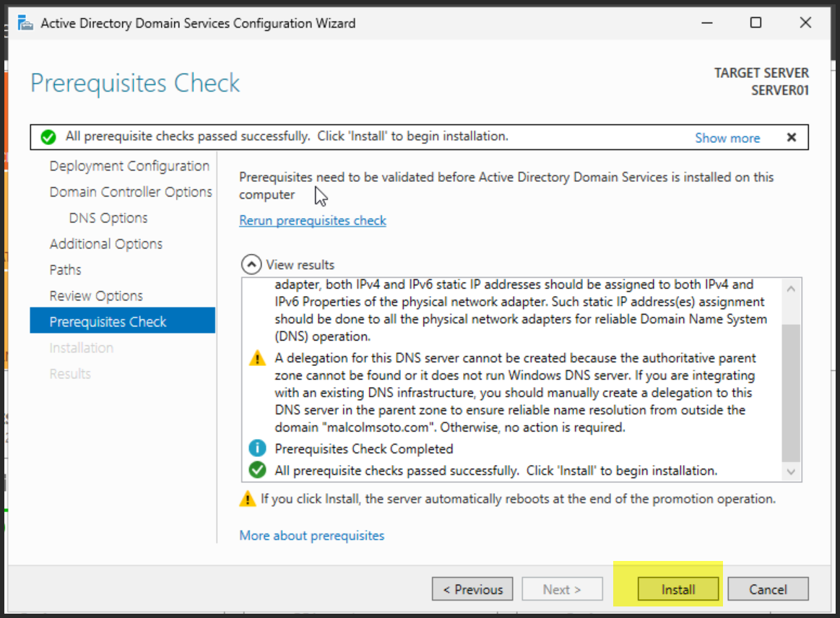Open Review Options step
The image size is (840, 618).
point(96,296)
